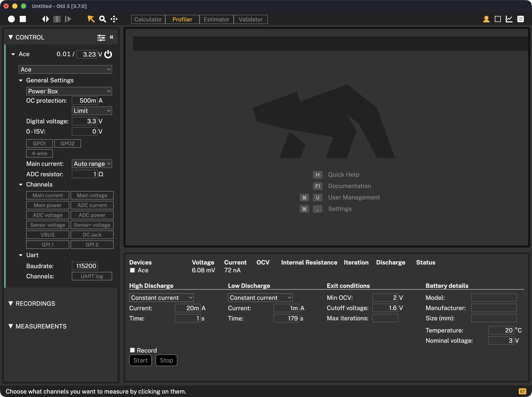Open the line graph chart icon
Screen dimensions: 532x397
(509, 19)
